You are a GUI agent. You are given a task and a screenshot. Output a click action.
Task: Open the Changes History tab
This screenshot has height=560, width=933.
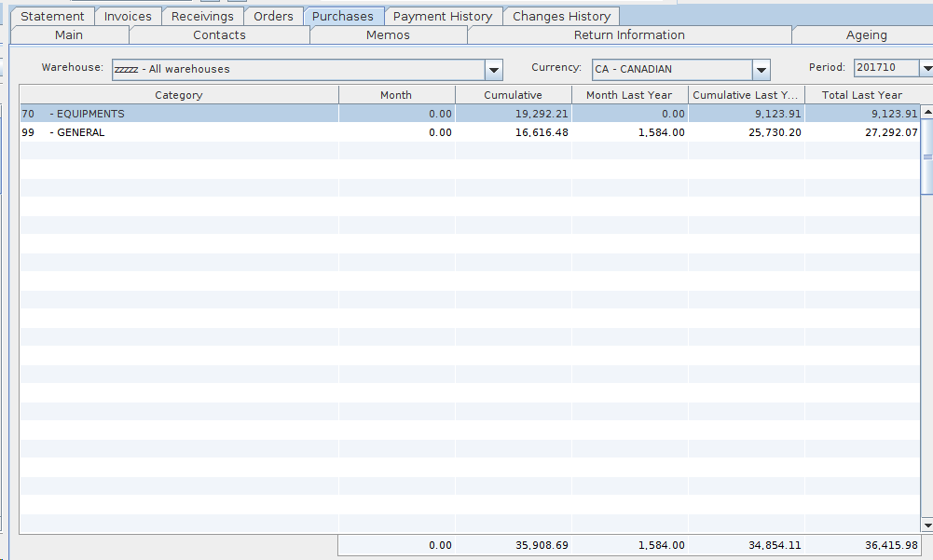click(561, 16)
